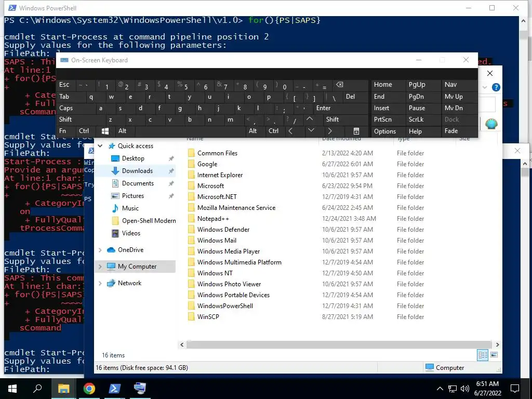Select Documents in the navigation pane
Screen dimensions: 532x399
(138, 183)
